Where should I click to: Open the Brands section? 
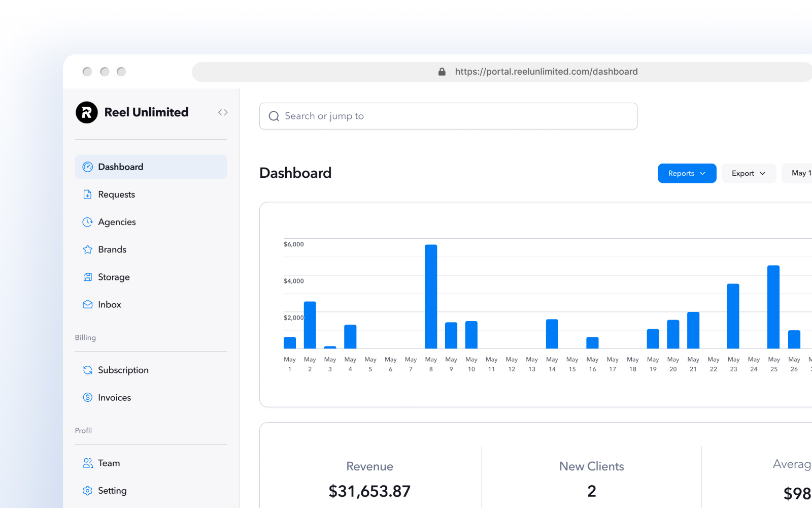[151, 249]
